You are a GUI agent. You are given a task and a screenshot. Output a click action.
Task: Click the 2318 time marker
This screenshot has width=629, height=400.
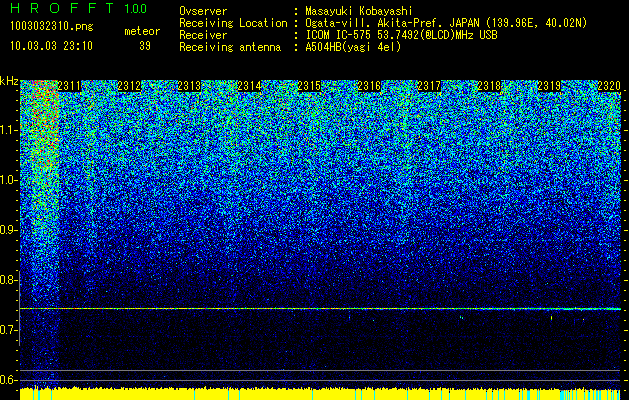[489, 86]
